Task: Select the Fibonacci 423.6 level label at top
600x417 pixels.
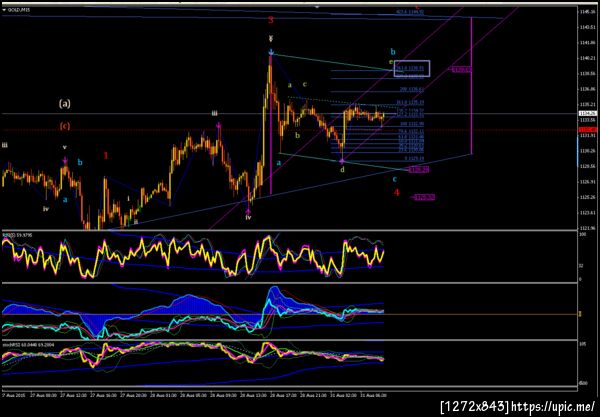Action: [409, 12]
